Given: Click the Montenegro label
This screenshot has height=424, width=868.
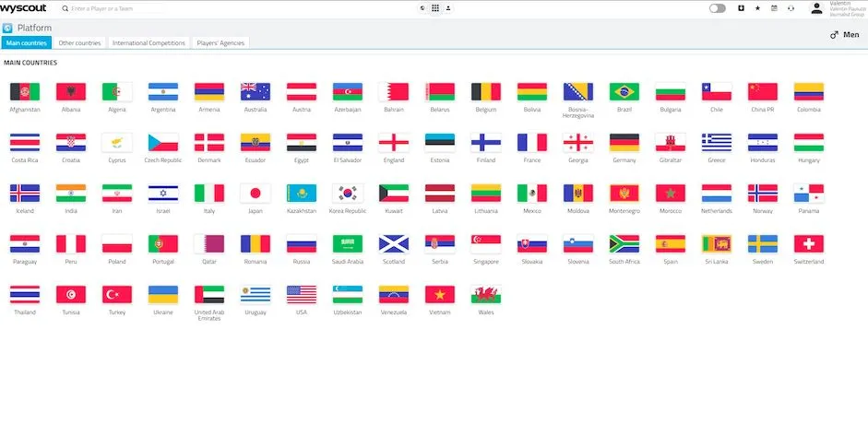Looking at the screenshot, I should pos(624,211).
